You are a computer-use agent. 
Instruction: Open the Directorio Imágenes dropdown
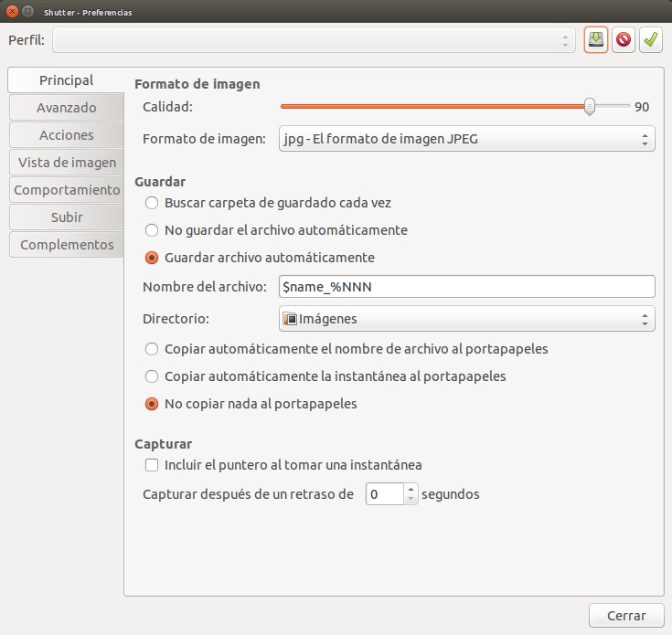coord(466,319)
